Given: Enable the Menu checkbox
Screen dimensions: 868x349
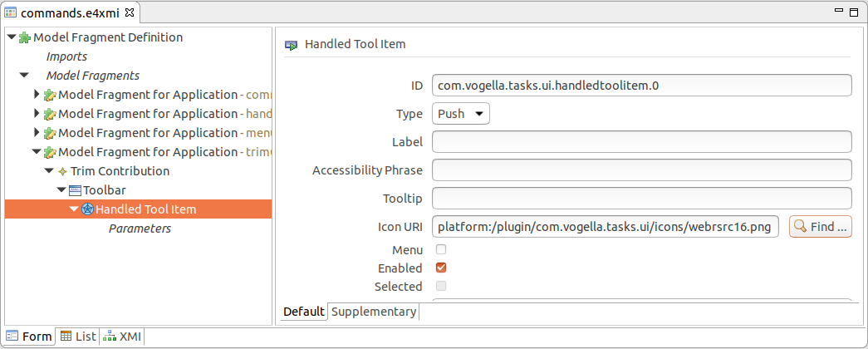Looking at the screenshot, I should [x=441, y=250].
